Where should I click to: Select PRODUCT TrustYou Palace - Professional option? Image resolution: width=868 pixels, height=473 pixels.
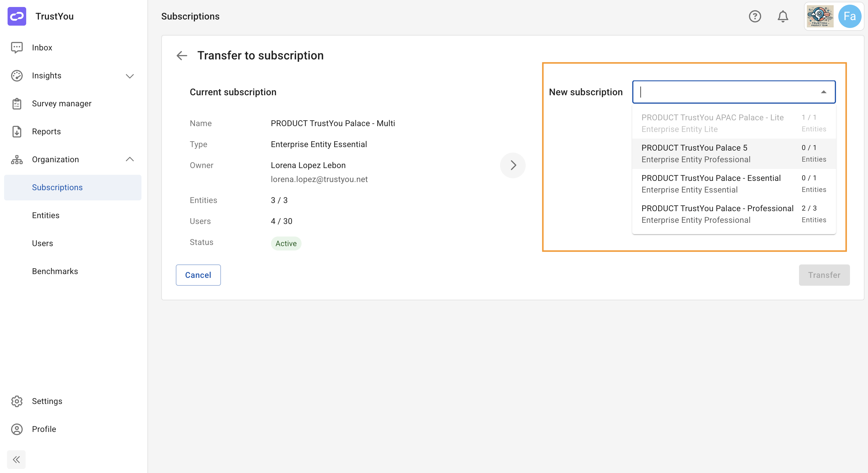pos(734,214)
